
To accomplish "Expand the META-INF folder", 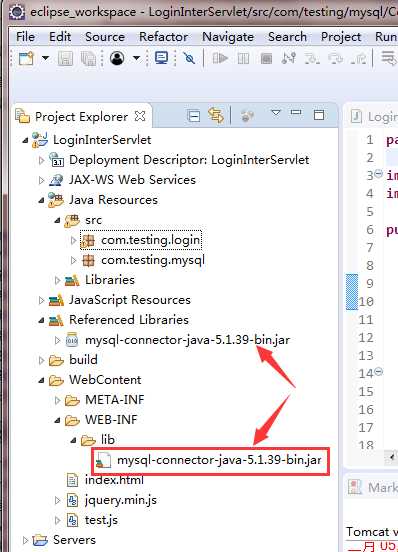I will pyautogui.click(x=57, y=400).
